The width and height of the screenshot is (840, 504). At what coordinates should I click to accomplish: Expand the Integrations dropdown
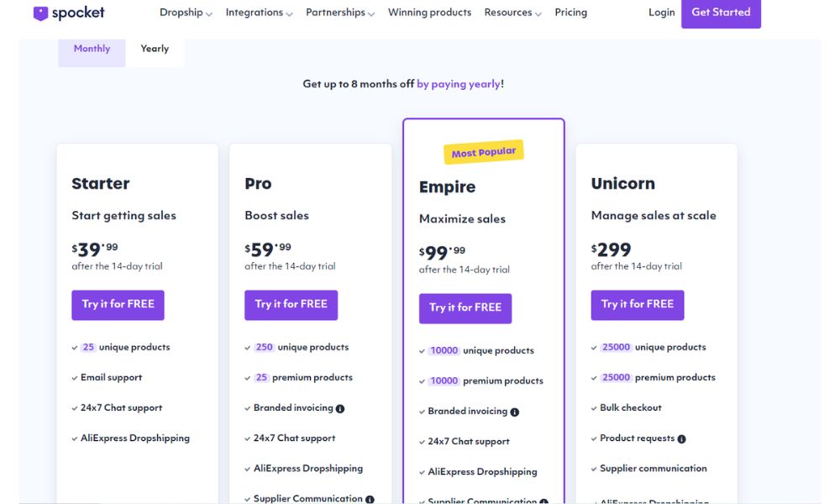coord(259,13)
